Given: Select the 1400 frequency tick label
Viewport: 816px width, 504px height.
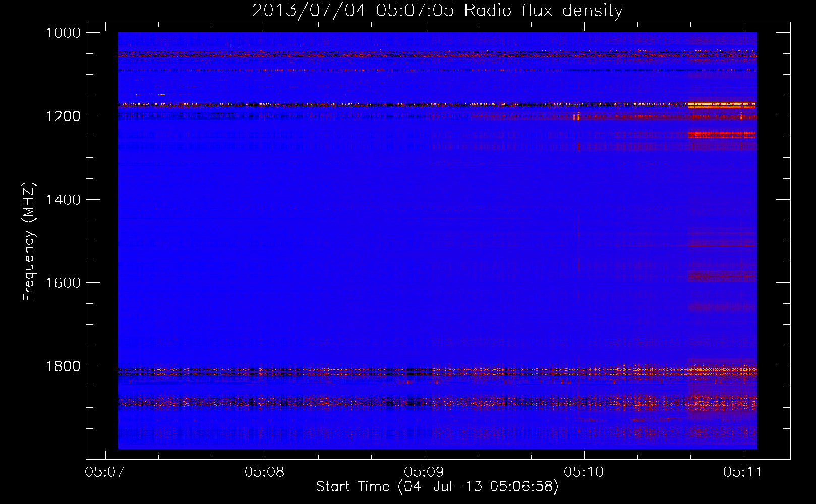Looking at the screenshot, I should (x=63, y=200).
